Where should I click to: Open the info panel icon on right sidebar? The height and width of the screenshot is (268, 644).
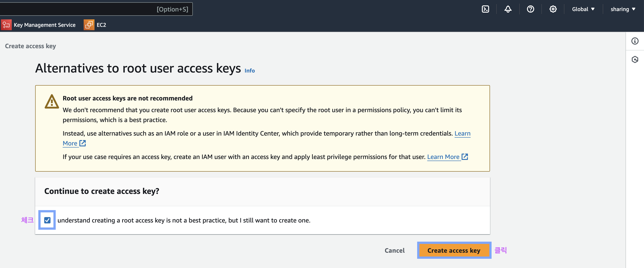pyautogui.click(x=635, y=41)
